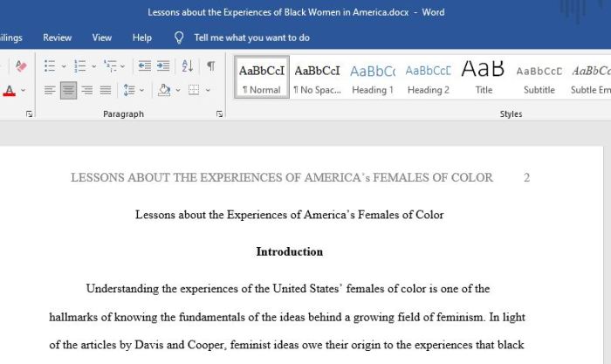Decrease paragraph indent
Screen dimensions: 611x364
[x=145, y=66]
